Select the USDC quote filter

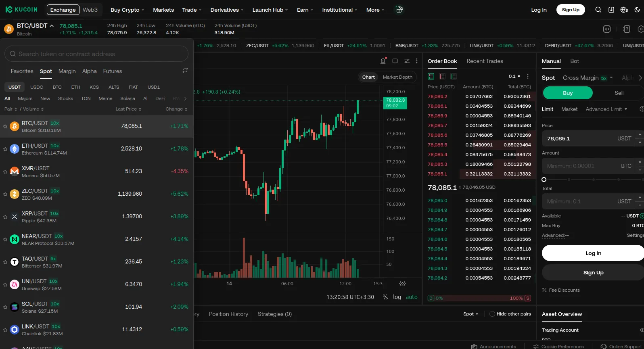pos(37,87)
